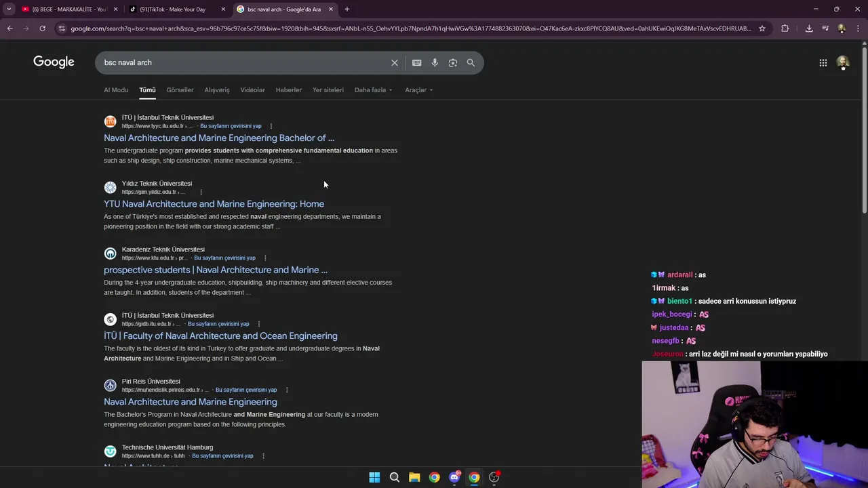Translate the İTÜ gidb result page
868x488 pixels.
pyautogui.click(x=218, y=324)
